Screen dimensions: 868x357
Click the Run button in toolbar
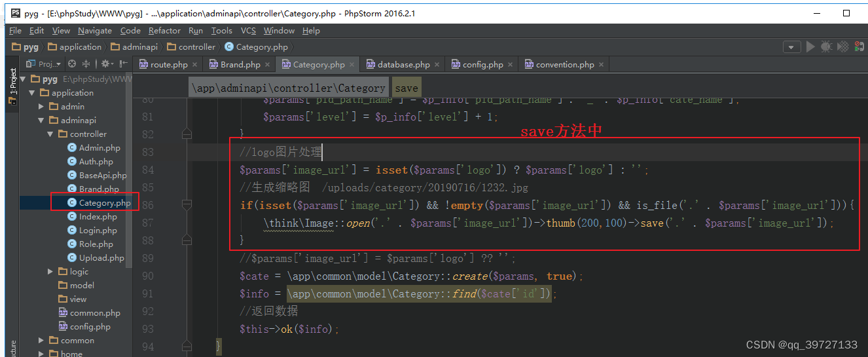(x=810, y=47)
